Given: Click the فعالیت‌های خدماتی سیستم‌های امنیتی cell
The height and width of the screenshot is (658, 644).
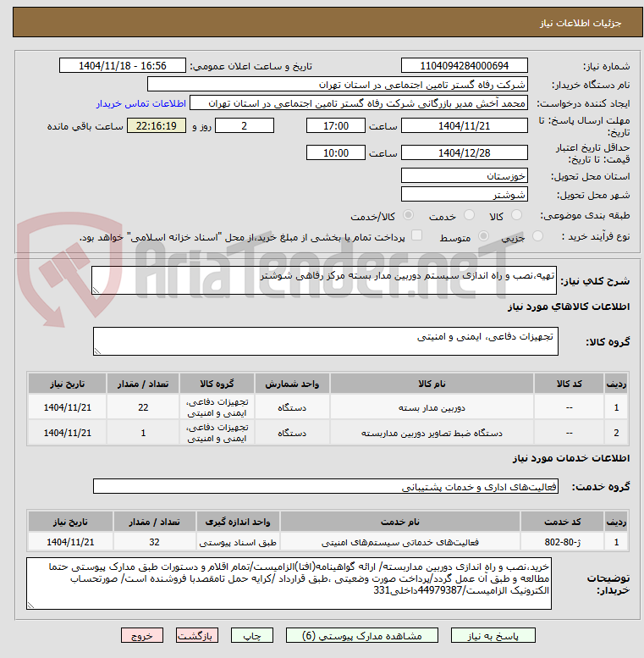Looking at the screenshot, I should point(400,542).
